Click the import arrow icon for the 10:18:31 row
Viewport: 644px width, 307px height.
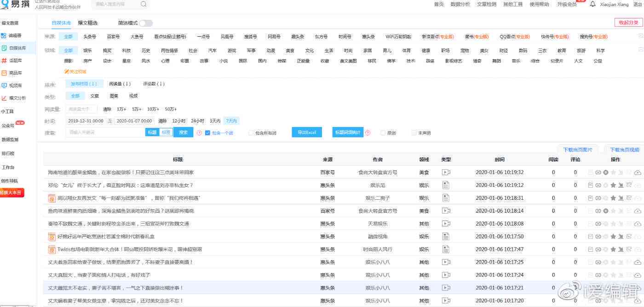621,198
